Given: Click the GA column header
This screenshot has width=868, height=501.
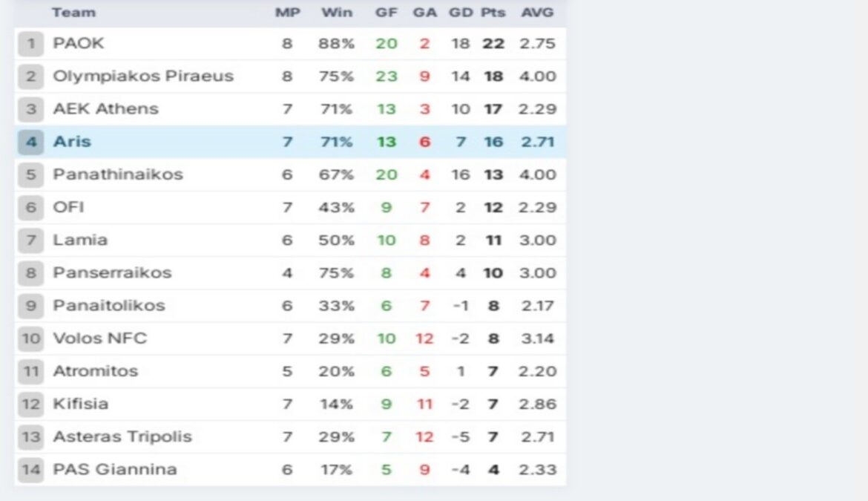Looking at the screenshot, I should (x=424, y=13).
